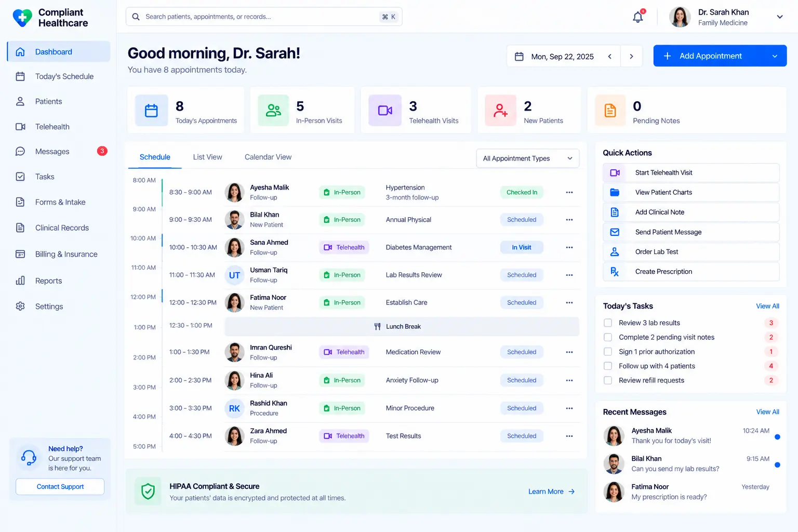Open the All Appointment Types dropdown

[528, 158]
